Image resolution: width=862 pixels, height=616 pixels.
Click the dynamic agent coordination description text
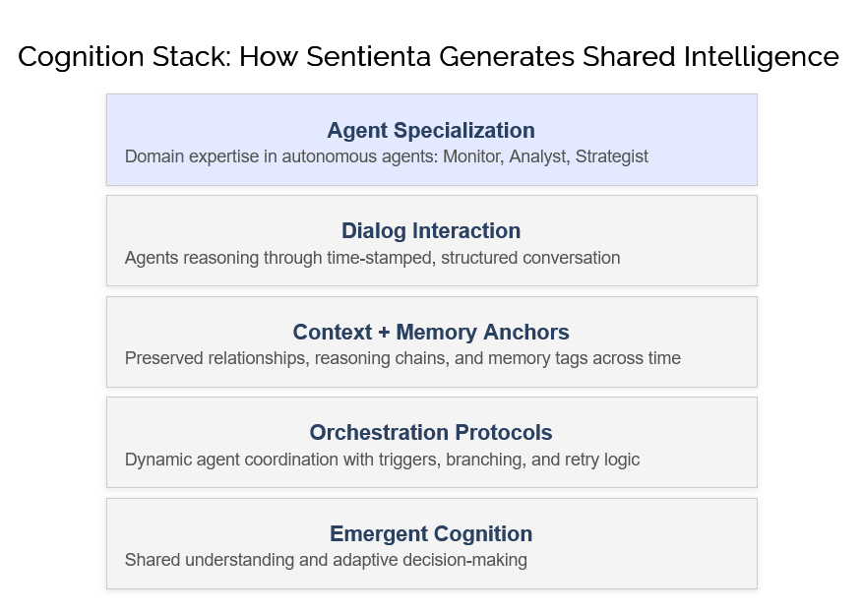click(x=382, y=460)
